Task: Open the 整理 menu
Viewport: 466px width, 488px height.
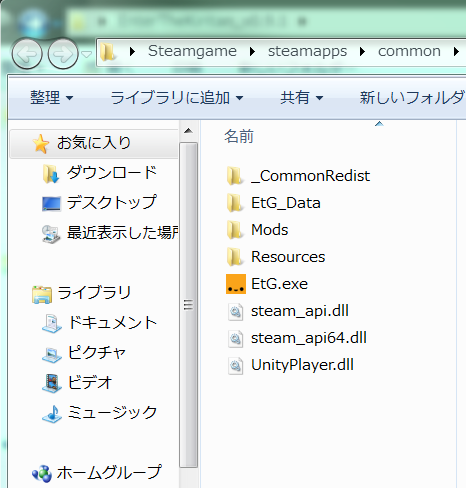Action: tap(52, 98)
